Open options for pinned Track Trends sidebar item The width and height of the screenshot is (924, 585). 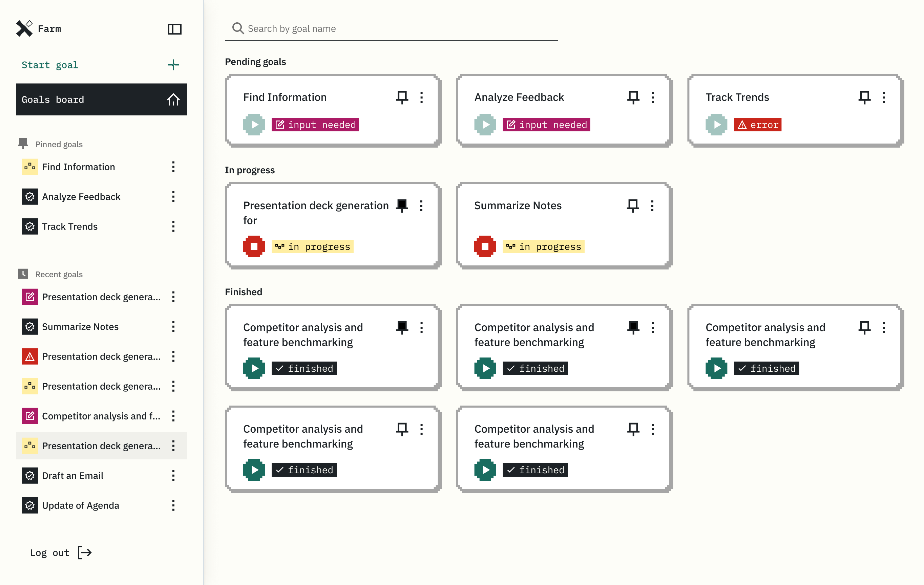tap(173, 226)
